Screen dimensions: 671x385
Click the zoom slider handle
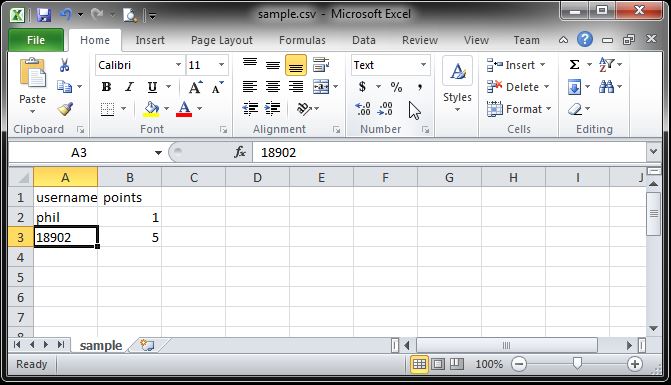(x=577, y=363)
